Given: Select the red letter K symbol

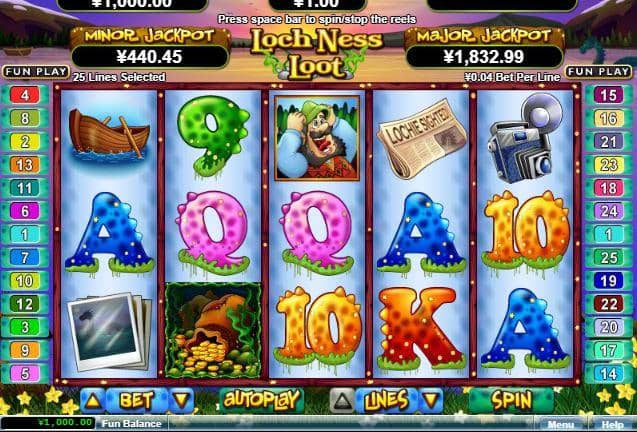Looking at the screenshot, I should pos(421,328).
